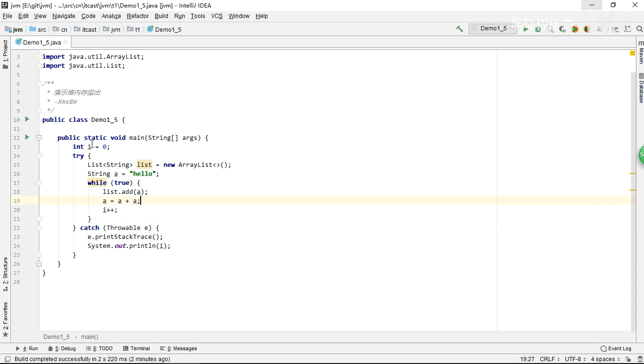Click the run gutter icon beside main method

click(x=27, y=137)
